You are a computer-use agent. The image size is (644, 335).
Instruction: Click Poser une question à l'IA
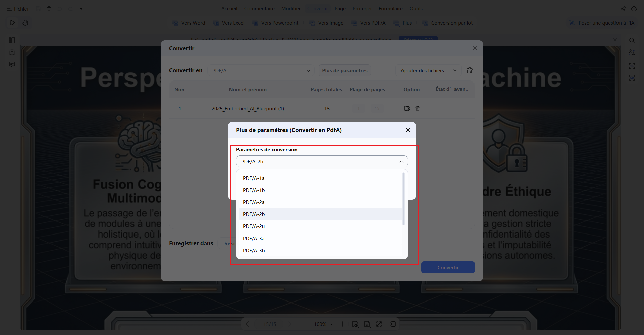point(602,23)
